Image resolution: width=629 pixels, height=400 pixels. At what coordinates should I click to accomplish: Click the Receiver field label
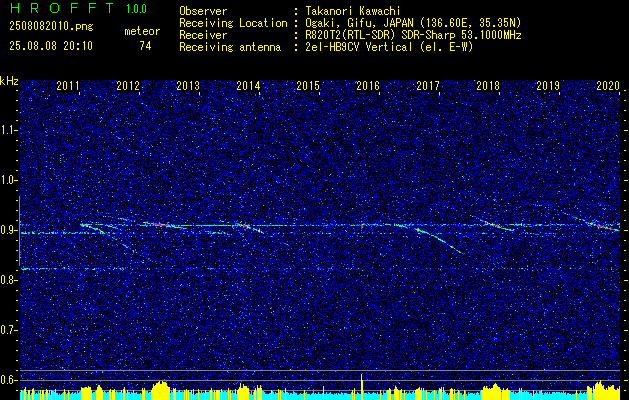click(x=203, y=35)
